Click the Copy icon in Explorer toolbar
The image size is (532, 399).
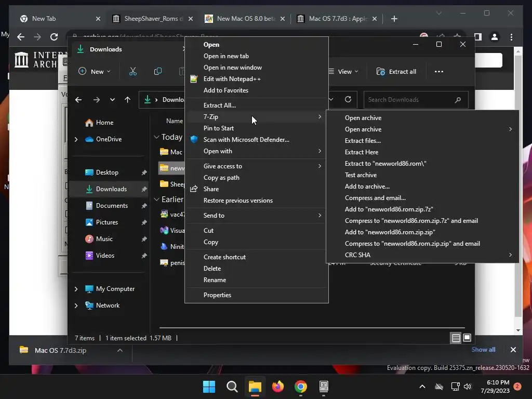[158, 71]
